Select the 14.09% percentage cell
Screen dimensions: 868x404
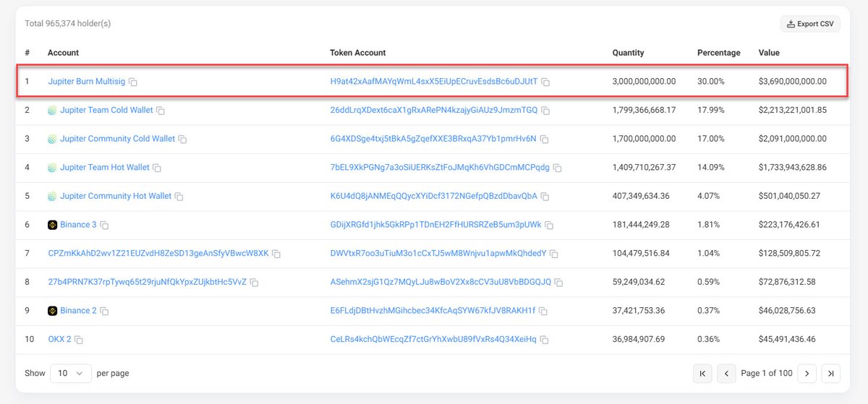pos(710,168)
